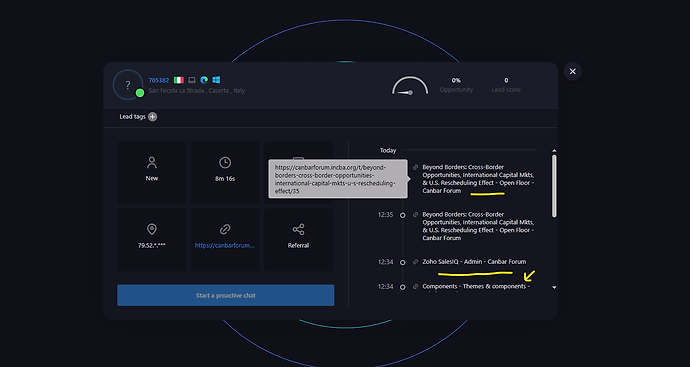Add a lead tag with plus icon
690x367 pixels.
point(152,117)
